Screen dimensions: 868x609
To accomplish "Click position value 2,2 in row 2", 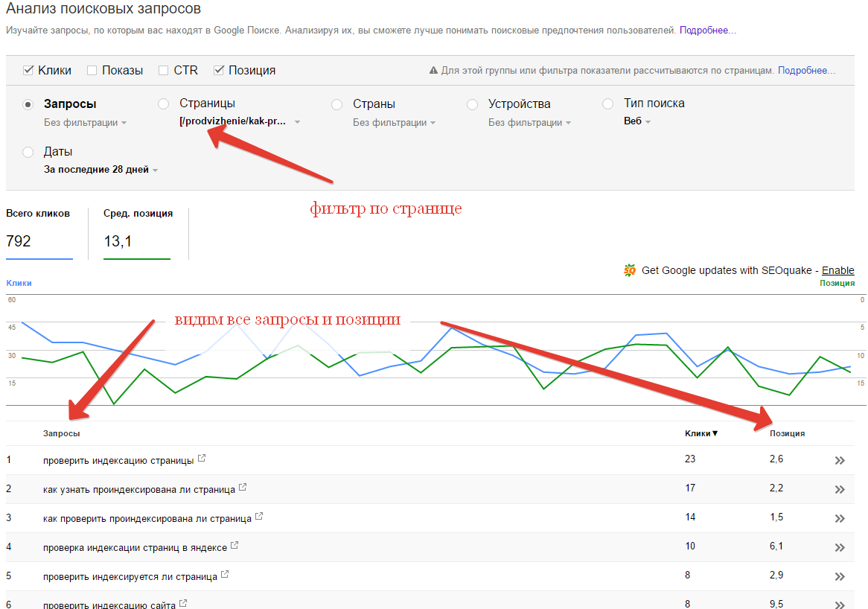I will click(x=776, y=488).
